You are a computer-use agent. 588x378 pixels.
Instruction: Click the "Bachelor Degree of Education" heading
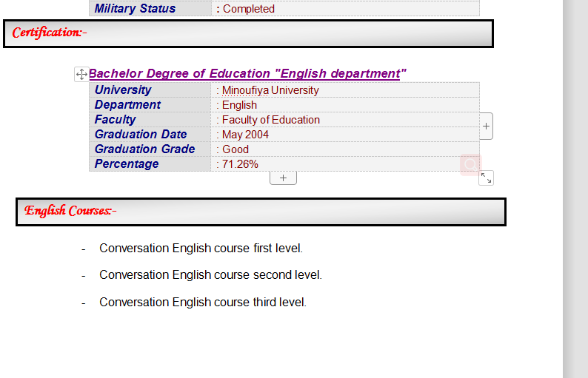(x=247, y=73)
